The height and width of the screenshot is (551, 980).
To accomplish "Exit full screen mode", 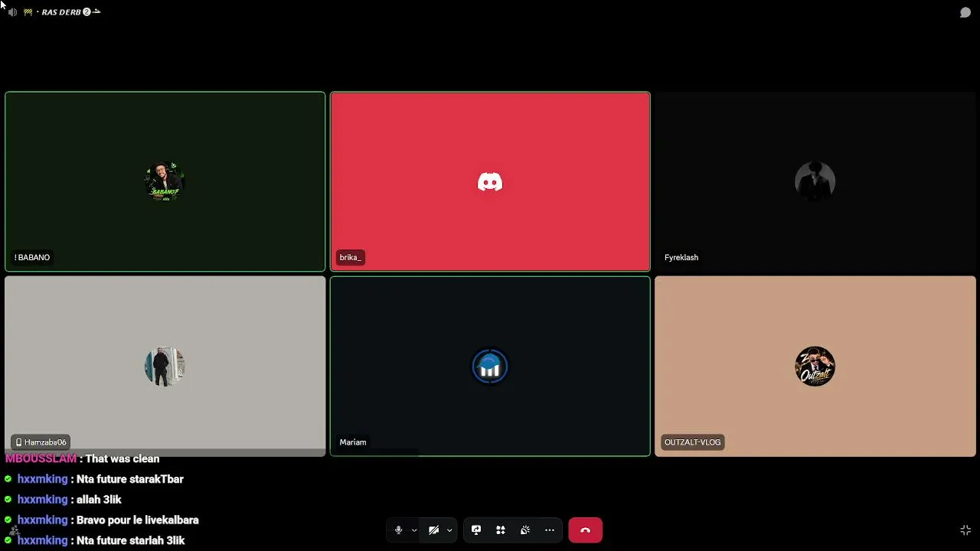I will pos(965,530).
